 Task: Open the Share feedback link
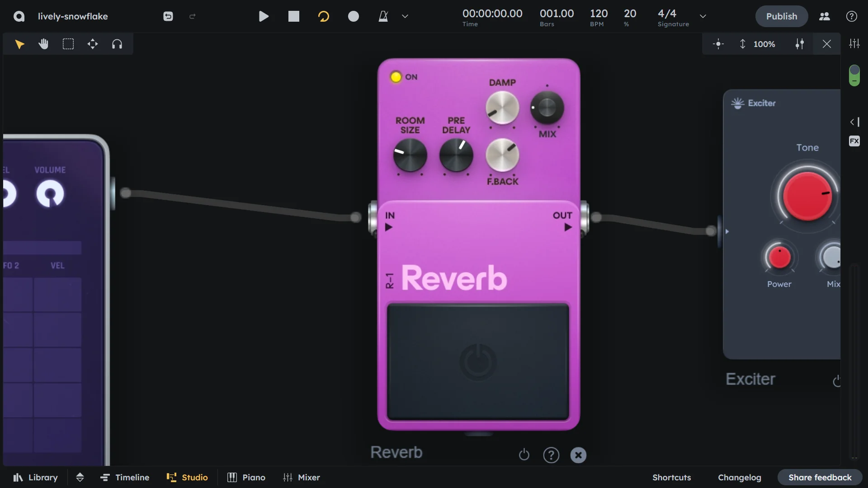click(x=820, y=477)
